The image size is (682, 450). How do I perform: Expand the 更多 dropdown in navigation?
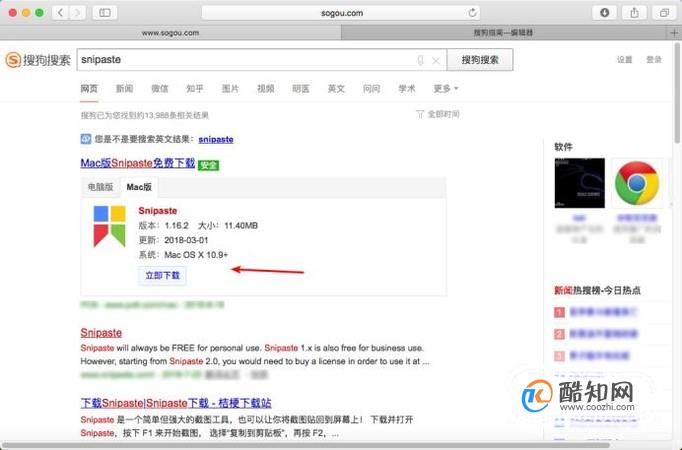(446, 89)
